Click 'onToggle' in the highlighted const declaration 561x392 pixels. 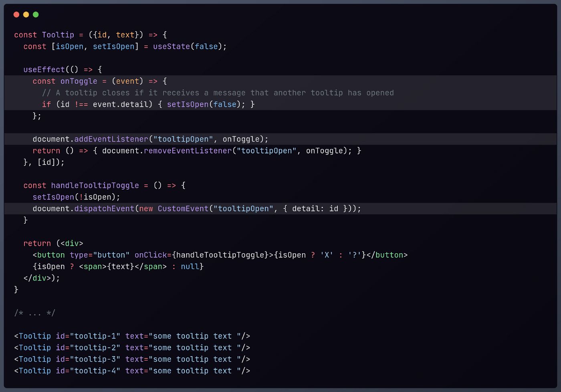coord(79,81)
